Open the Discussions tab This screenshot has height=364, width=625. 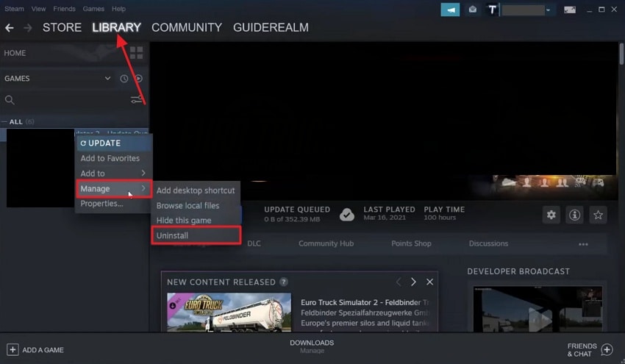[x=488, y=243]
